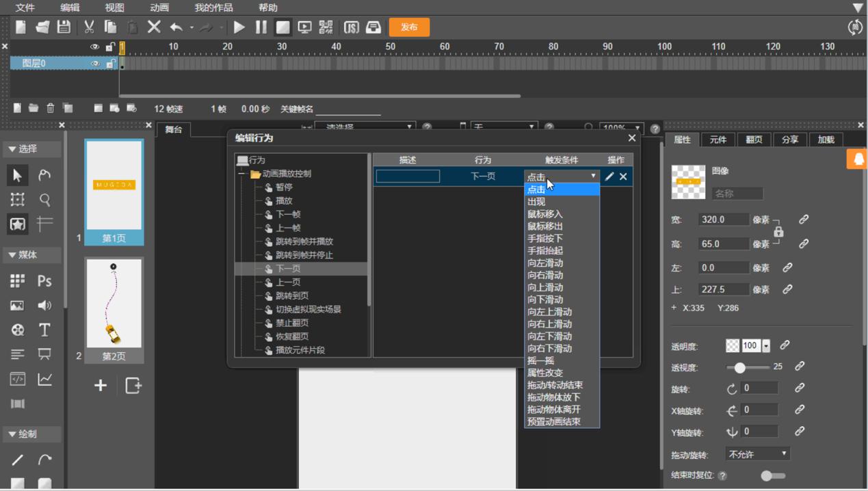Viewport: 868px width, 491px height.
Task: Switch to the 元件 tab
Action: [718, 140]
